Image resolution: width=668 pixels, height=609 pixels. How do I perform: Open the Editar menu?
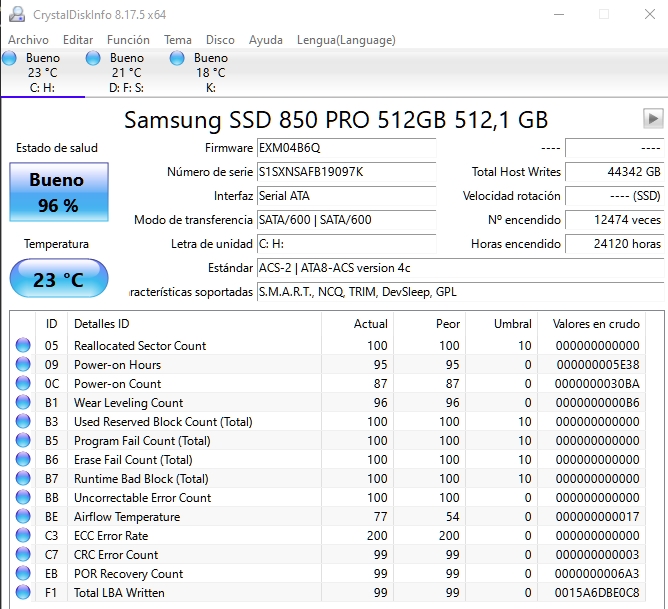pyautogui.click(x=78, y=40)
